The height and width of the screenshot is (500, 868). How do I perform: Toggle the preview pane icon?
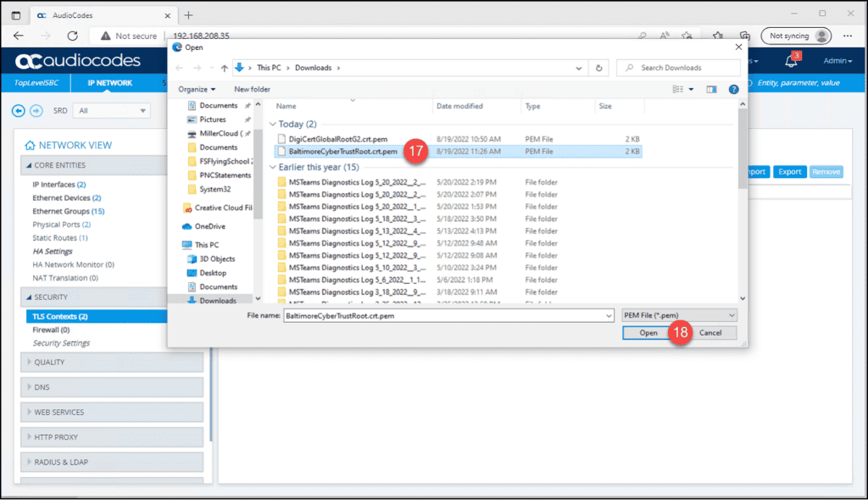[x=711, y=89]
